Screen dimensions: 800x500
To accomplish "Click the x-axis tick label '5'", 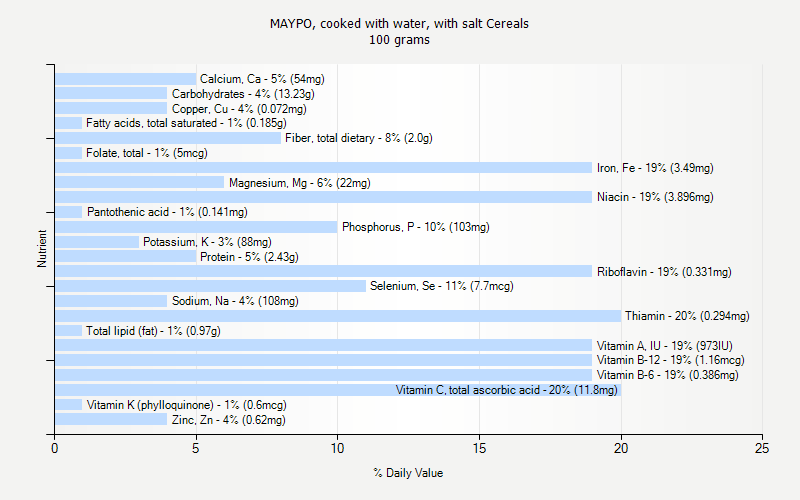I will tap(195, 448).
